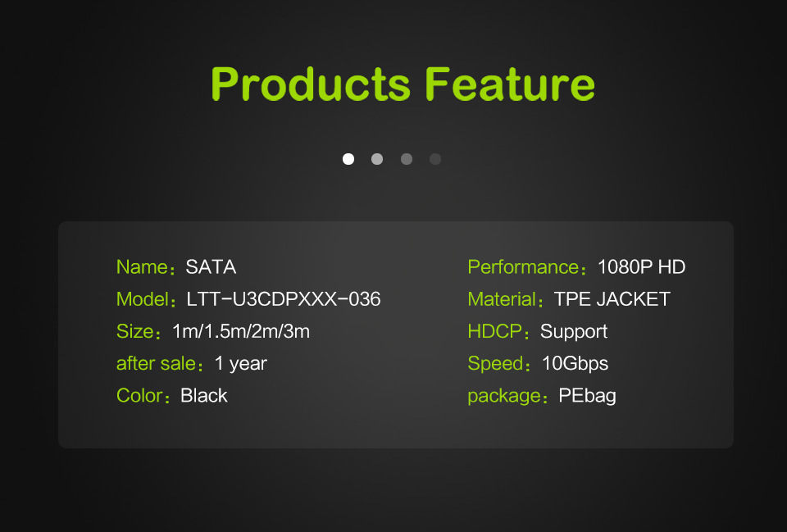
Task: Click the green Material label
Action: 502,299
